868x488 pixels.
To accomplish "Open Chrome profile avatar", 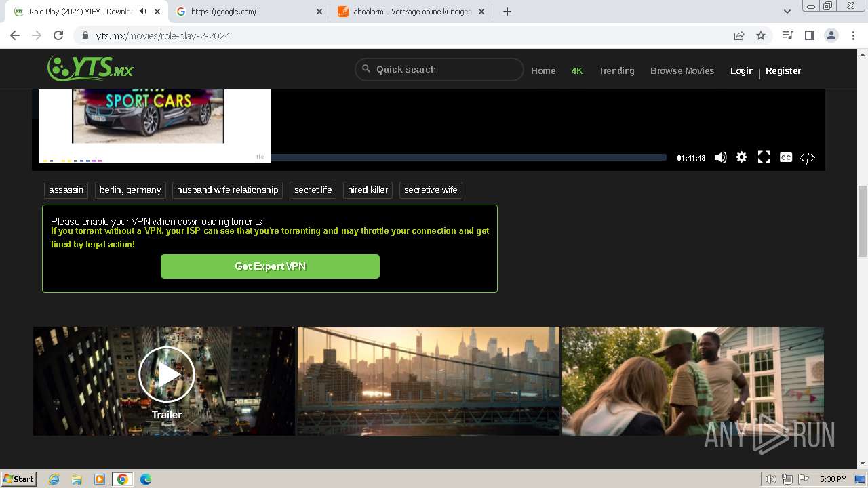I will click(831, 35).
